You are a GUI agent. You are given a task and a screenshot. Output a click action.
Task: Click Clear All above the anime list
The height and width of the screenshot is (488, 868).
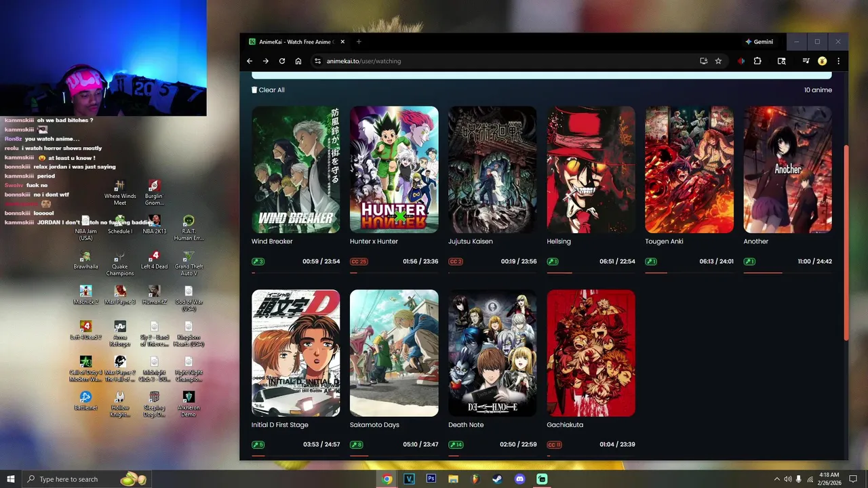268,90
